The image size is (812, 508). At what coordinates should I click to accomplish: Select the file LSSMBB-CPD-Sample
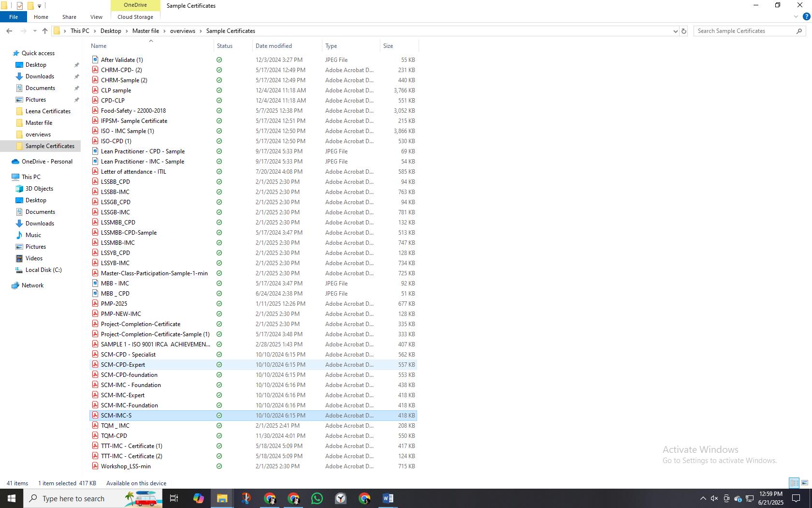click(129, 233)
